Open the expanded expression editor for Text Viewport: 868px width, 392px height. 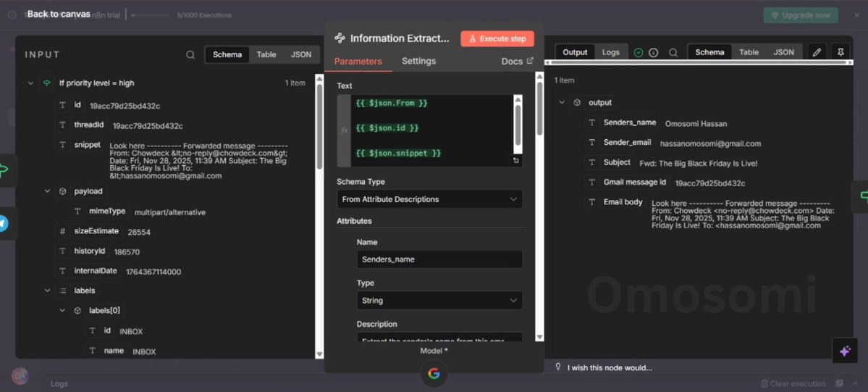(x=516, y=160)
